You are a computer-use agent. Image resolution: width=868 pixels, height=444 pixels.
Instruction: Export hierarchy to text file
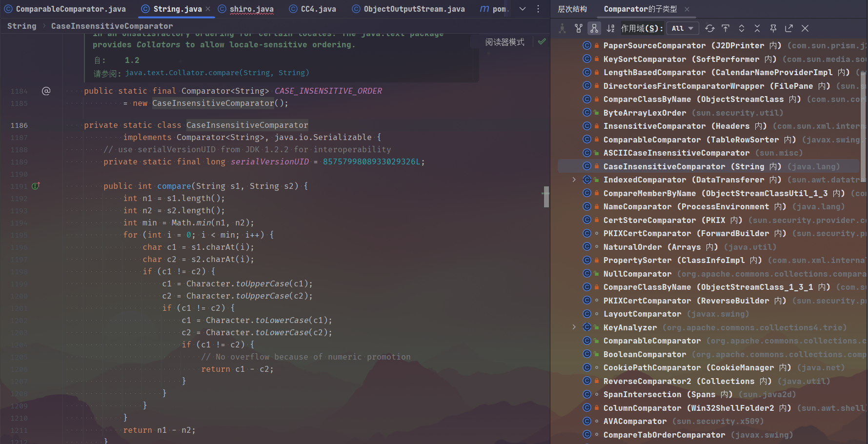[789, 28]
